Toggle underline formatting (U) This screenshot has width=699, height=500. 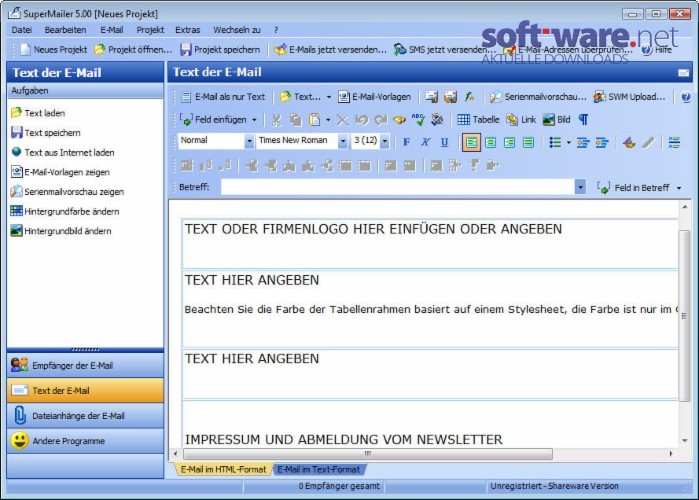tap(444, 143)
